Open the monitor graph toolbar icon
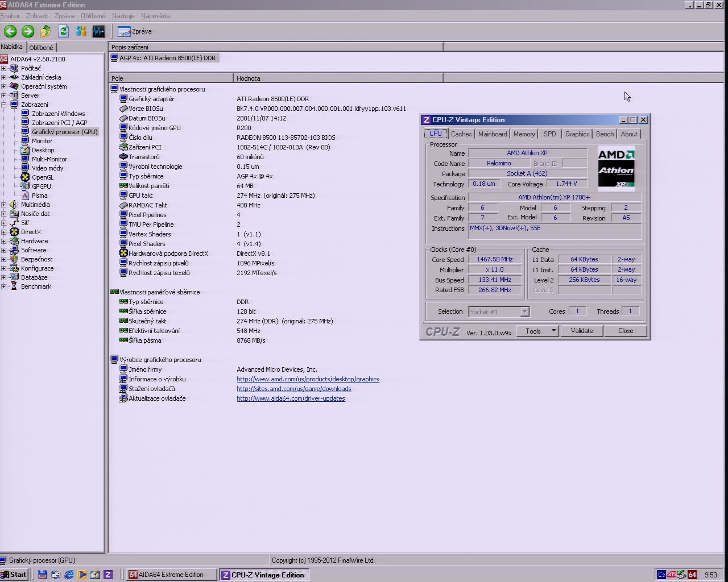Image resolution: width=728 pixels, height=582 pixels. click(x=98, y=31)
